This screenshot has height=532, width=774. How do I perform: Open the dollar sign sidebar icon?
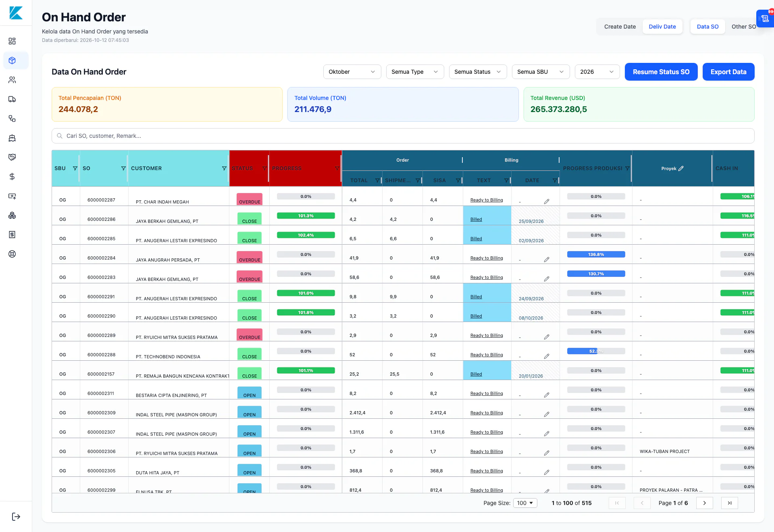click(x=12, y=177)
